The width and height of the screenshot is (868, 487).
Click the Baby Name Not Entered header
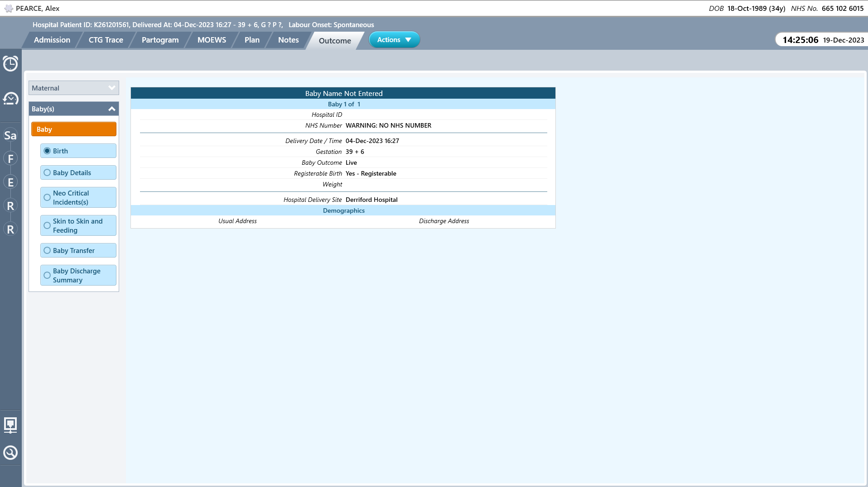(343, 93)
